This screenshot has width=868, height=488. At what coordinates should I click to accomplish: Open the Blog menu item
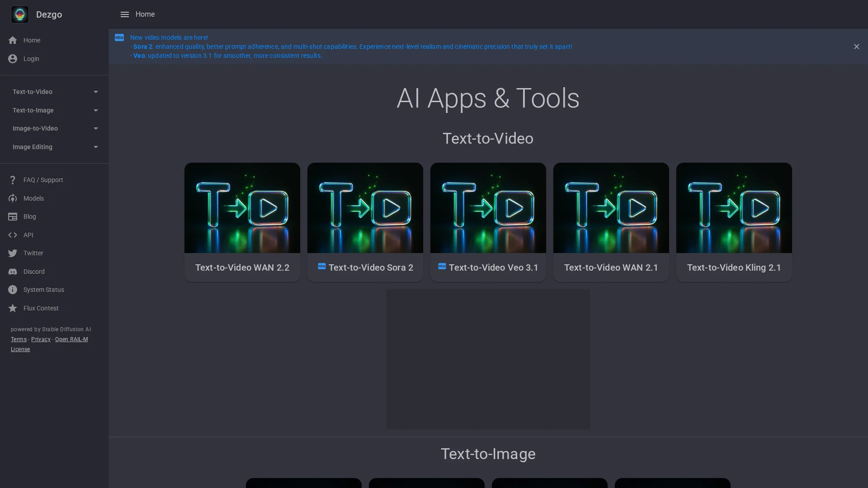tap(30, 216)
